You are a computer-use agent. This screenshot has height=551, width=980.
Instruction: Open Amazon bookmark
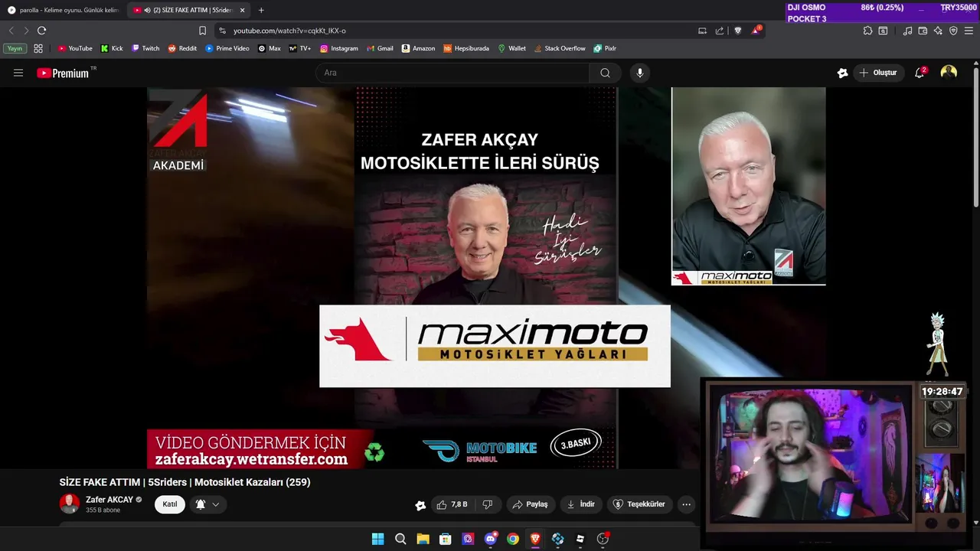pyautogui.click(x=418, y=48)
